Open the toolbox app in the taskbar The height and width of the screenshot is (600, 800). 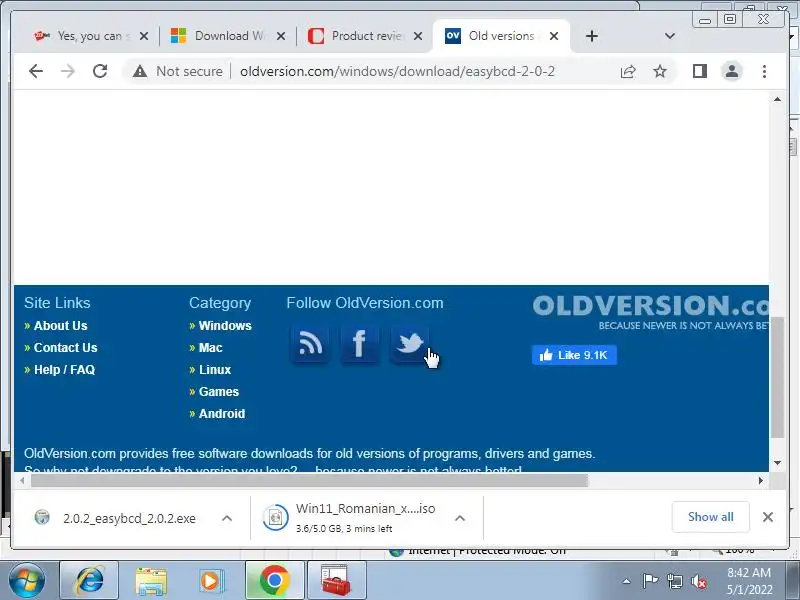(336, 581)
